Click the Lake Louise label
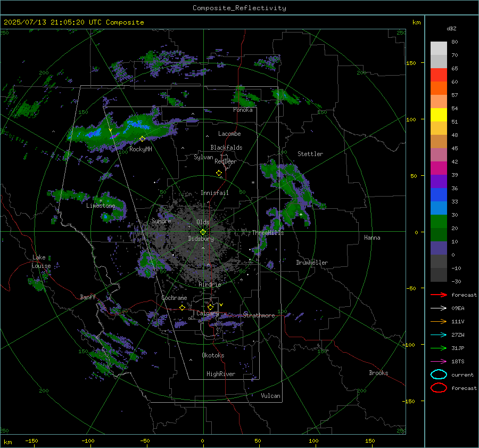Viewport: 479px width, 448px height. point(41,262)
